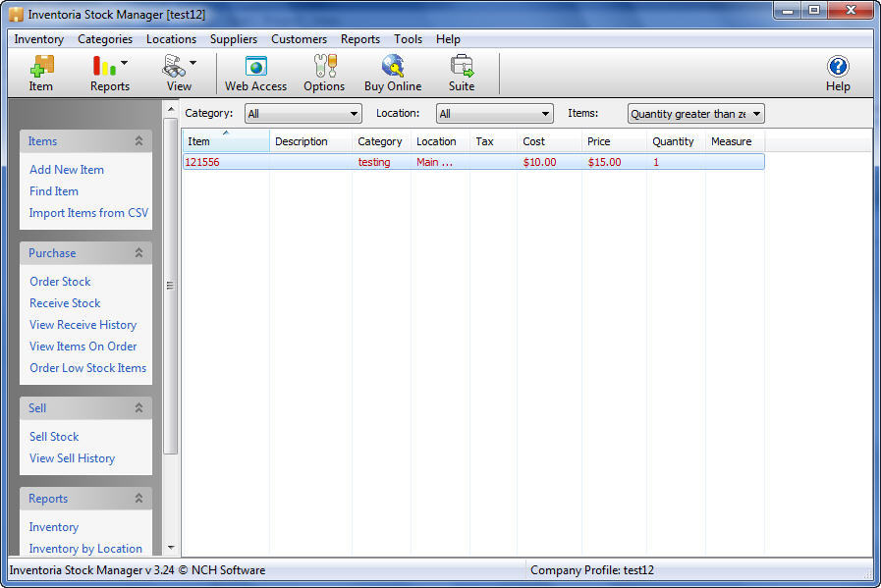The width and height of the screenshot is (881, 588).
Task: Click sidebar scrollbar down arrow
Action: point(171,548)
